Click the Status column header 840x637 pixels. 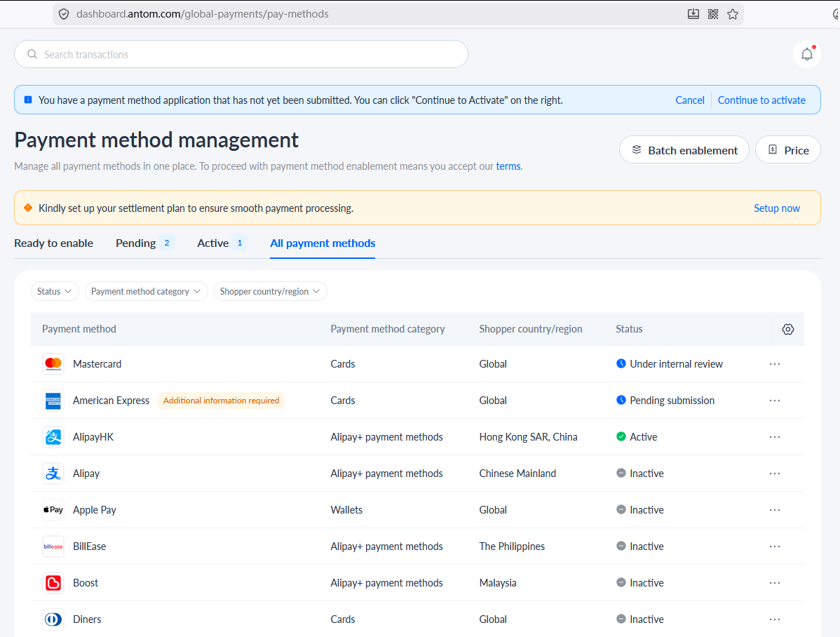coord(629,329)
